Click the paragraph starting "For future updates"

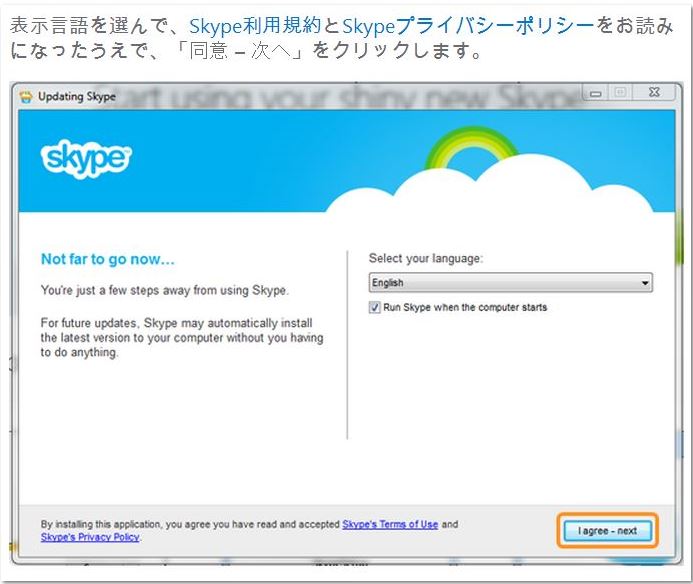[x=182, y=338]
